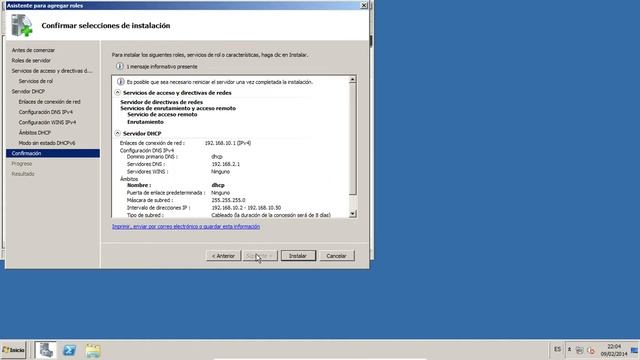Viewport: 640px width, 360px height.
Task: Click info icon beside 1 mensaje informativo
Action: (x=120, y=66)
